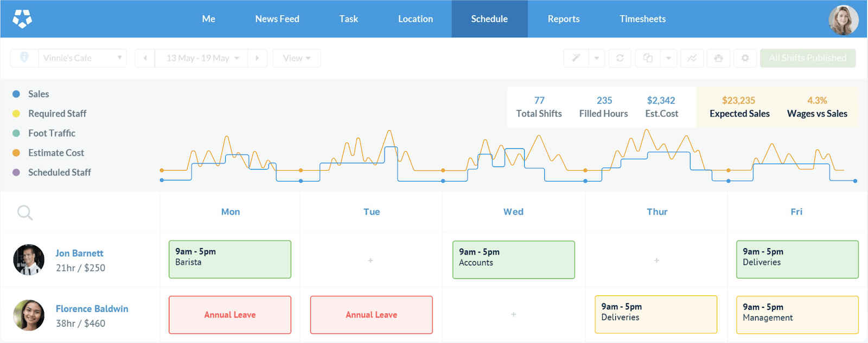Image resolution: width=868 pixels, height=343 pixels.
Task: Click the staff search magnifier icon
Action: click(25, 212)
